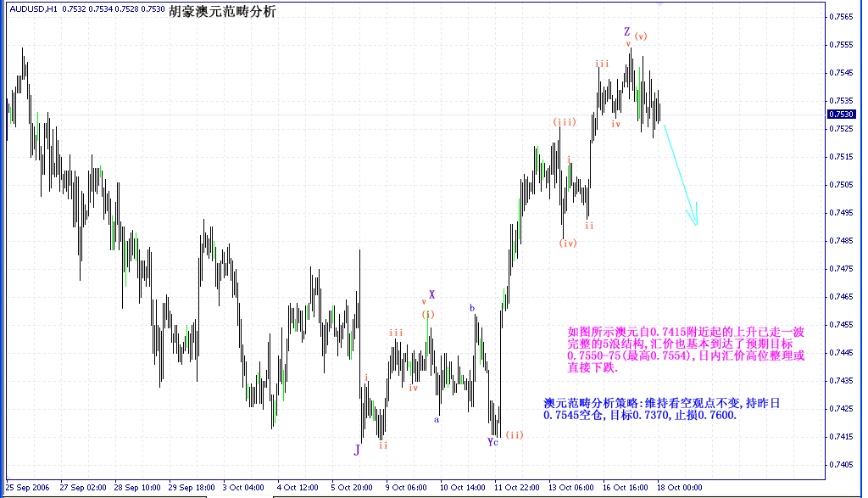Click the 0.7515 price axis label
Viewport: 868px width, 498px height.
pos(842,157)
